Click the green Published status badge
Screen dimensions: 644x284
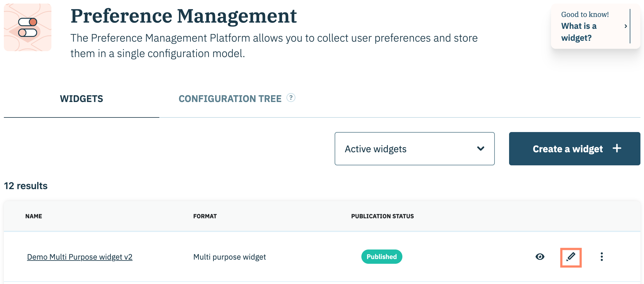click(x=382, y=257)
